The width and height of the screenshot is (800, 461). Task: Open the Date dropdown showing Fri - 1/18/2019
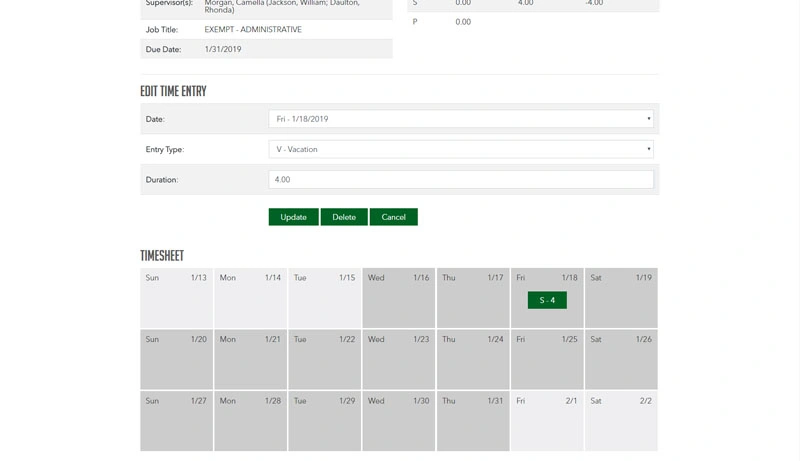click(461, 119)
